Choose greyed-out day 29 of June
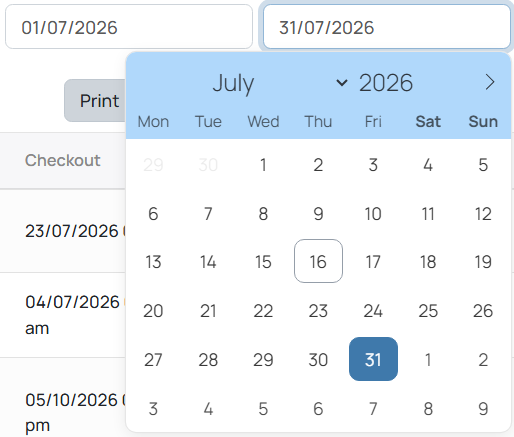The image size is (514, 437). coord(153,165)
